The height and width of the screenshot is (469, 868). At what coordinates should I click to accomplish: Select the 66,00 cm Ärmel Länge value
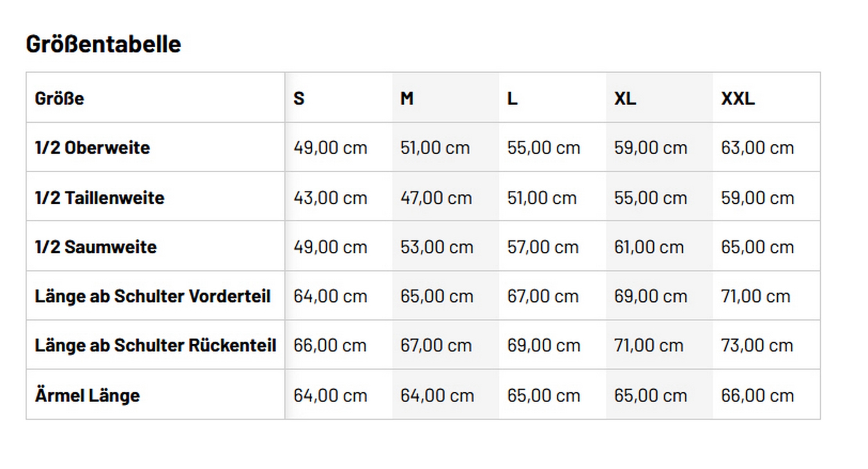point(757,395)
